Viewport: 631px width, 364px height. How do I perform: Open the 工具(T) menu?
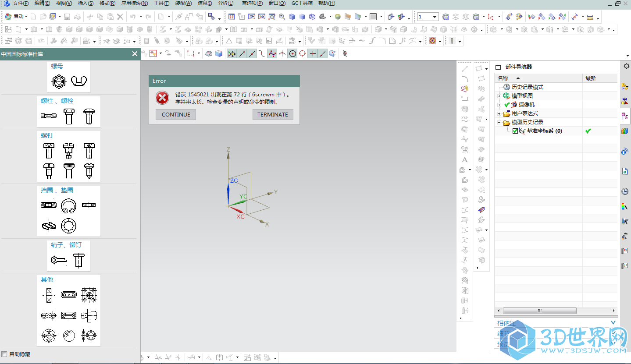click(x=161, y=3)
